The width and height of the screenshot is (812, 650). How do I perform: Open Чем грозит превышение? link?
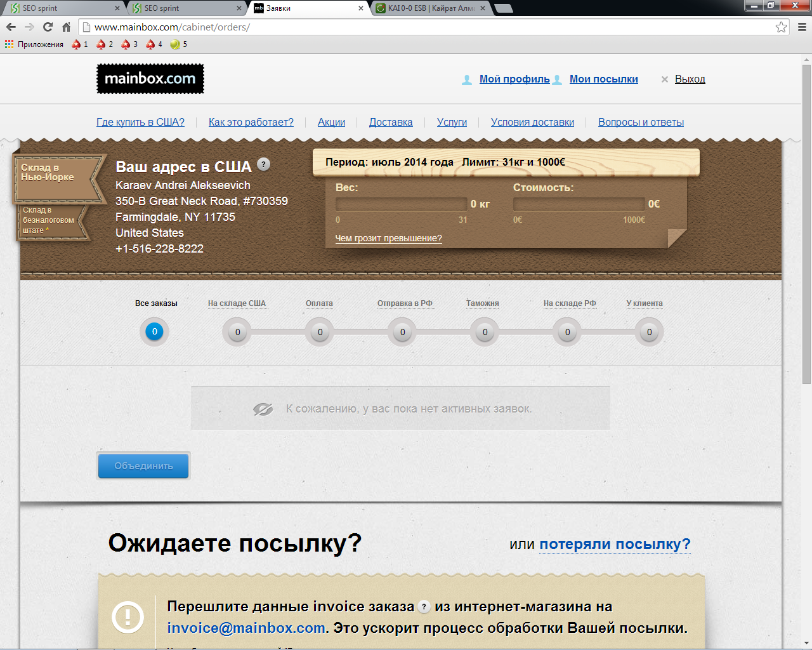point(388,239)
